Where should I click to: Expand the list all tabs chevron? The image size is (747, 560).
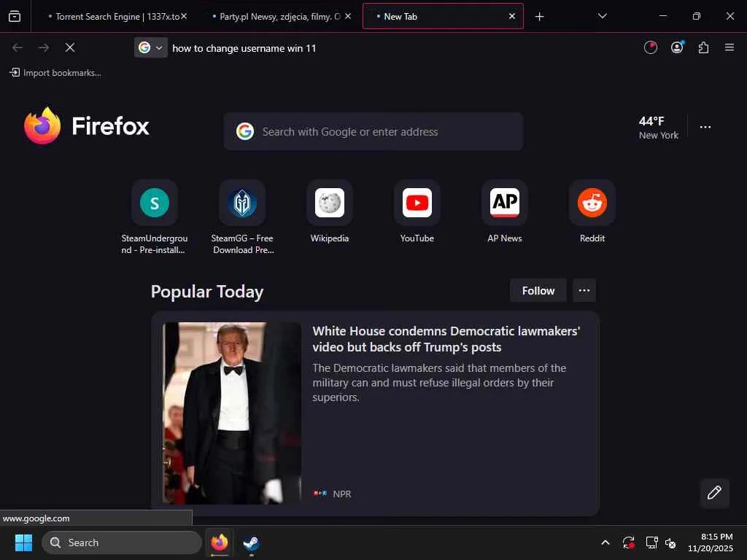[x=602, y=16]
